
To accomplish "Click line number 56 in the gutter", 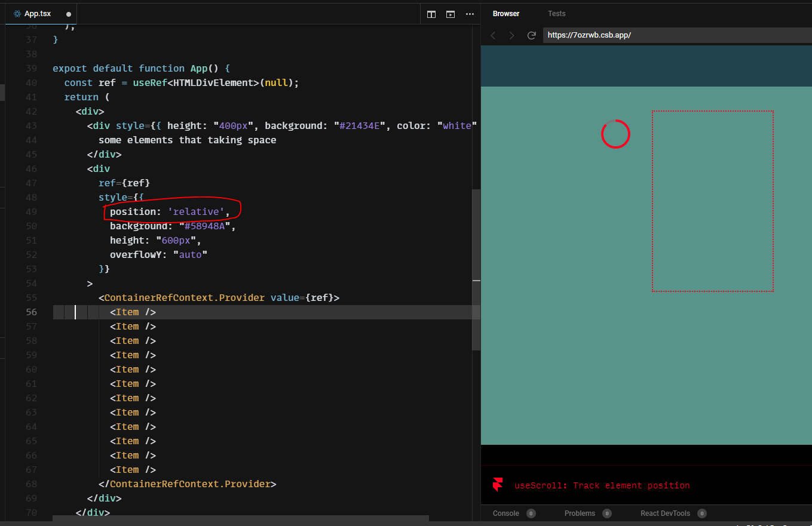I will 31,312.
